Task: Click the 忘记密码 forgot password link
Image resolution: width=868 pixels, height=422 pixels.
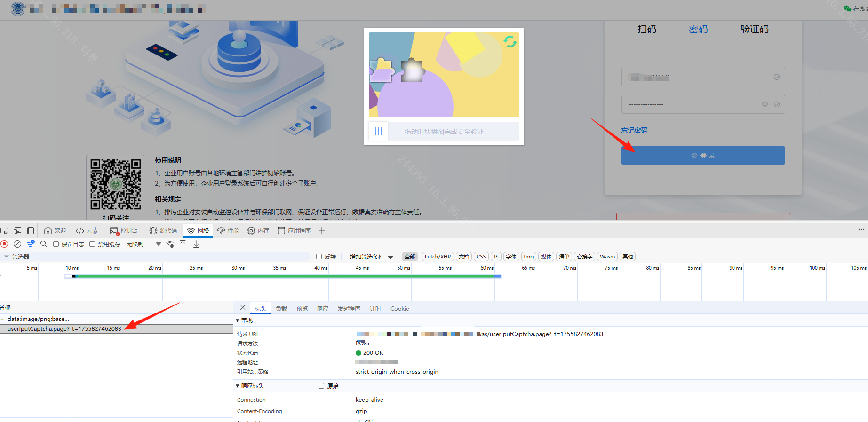Action: click(x=634, y=130)
